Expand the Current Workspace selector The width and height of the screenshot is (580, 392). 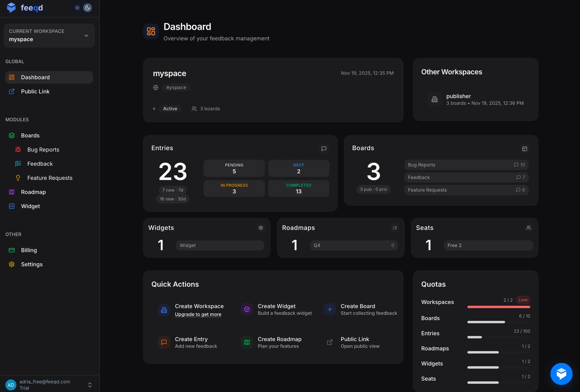(x=86, y=35)
